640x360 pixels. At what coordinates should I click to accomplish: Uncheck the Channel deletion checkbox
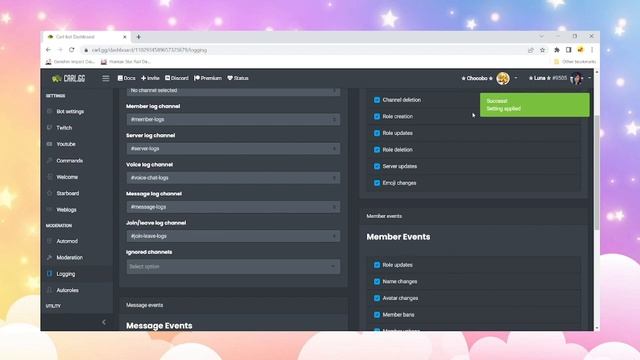tap(377, 100)
